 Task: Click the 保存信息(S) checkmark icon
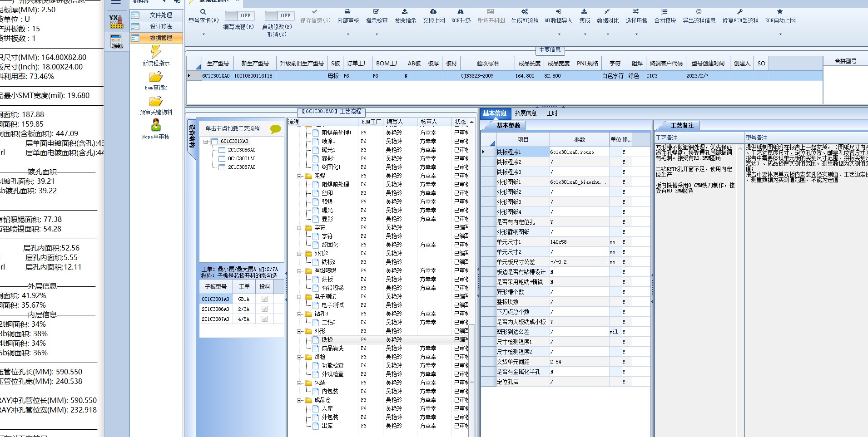point(315,12)
